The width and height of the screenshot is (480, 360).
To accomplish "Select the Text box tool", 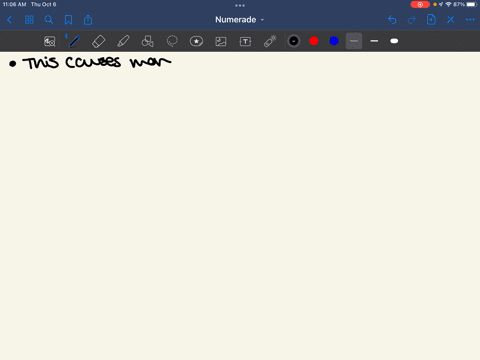I will point(245,41).
